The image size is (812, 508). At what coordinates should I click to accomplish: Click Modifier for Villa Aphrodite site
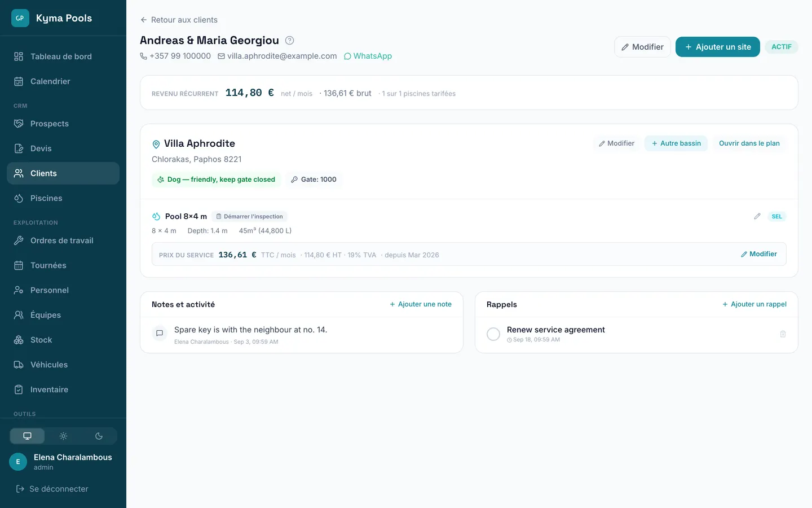tap(616, 143)
